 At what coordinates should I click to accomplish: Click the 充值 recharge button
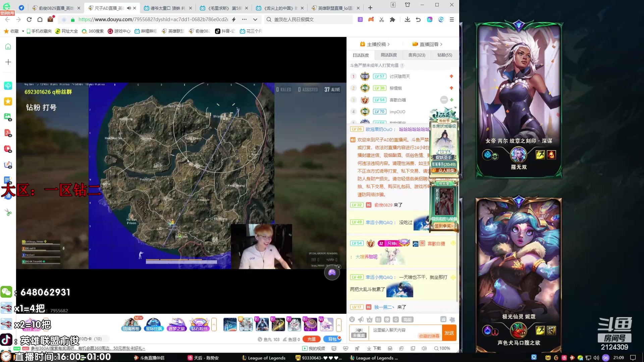tap(311, 339)
